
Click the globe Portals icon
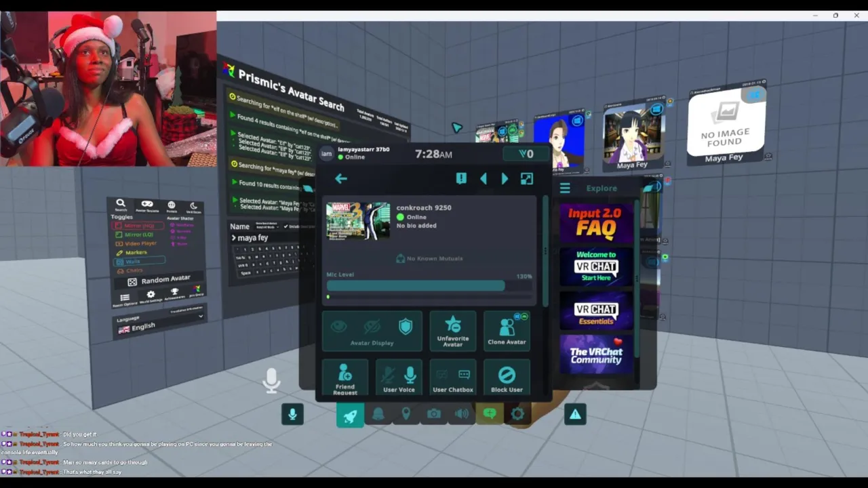[x=172, y=205]
